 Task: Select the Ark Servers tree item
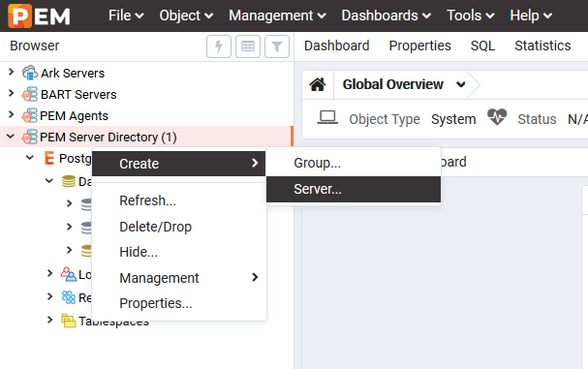click(x=73, y=74)
